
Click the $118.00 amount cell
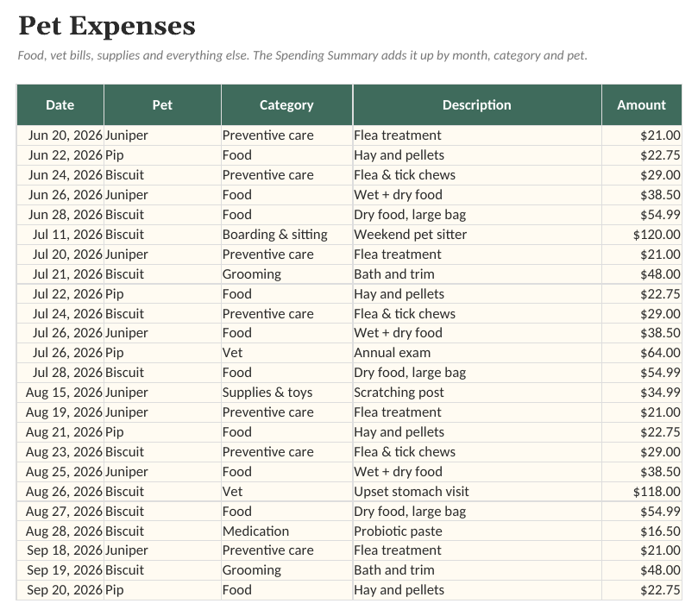tap(641, 492)
